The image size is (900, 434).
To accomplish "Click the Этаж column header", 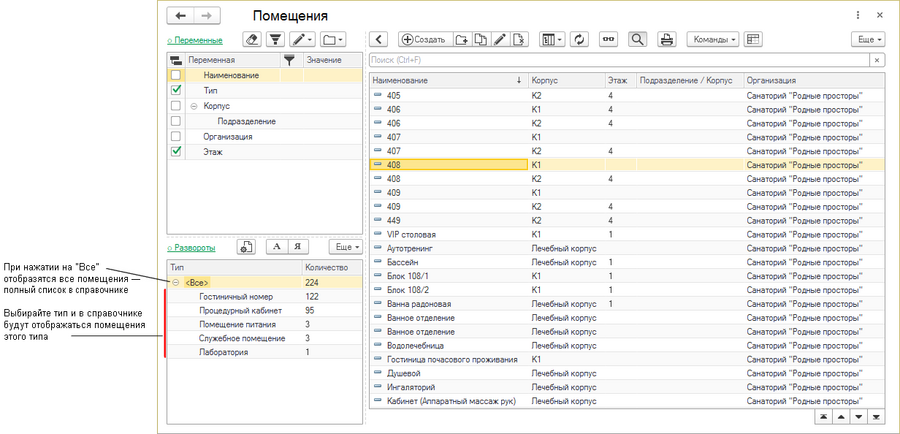I will click(620, 80).
